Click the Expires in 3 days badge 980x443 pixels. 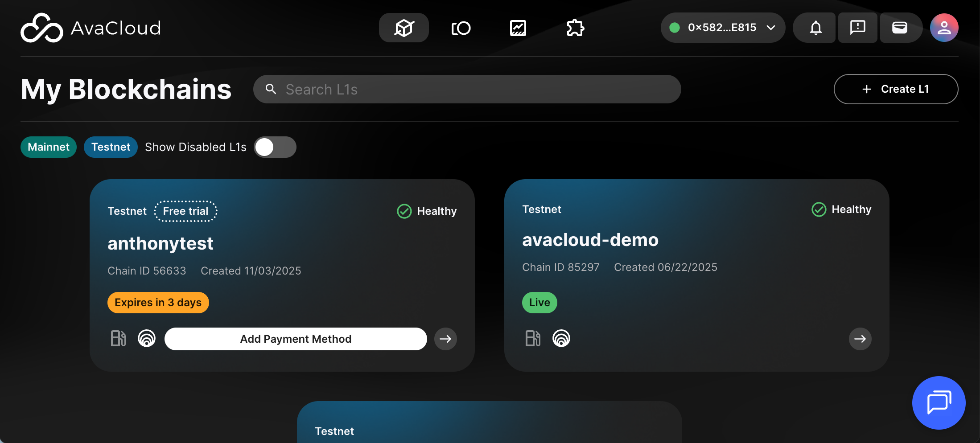point(158,303)
